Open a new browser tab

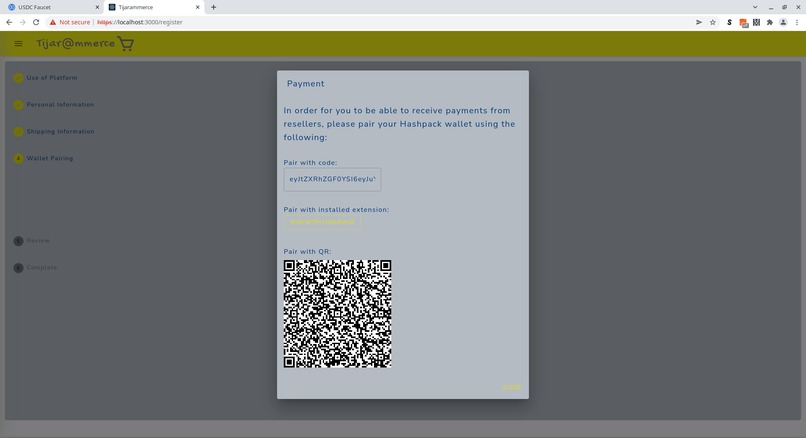tap(213, 7)
